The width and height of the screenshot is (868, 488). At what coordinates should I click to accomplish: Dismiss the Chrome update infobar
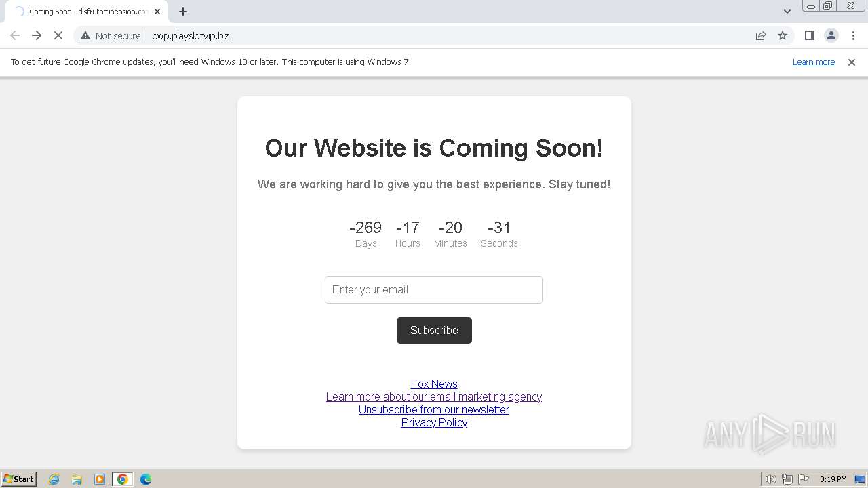click(x=852, y=62)
